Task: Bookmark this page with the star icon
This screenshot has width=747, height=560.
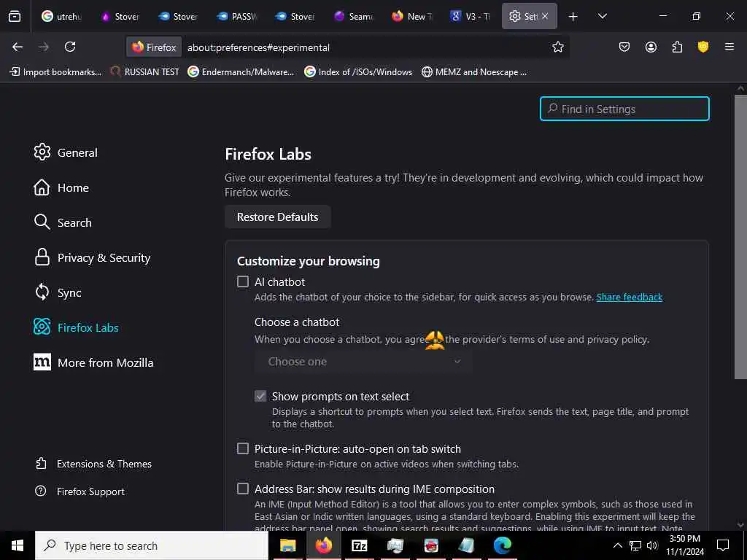Action: point(558,47)
